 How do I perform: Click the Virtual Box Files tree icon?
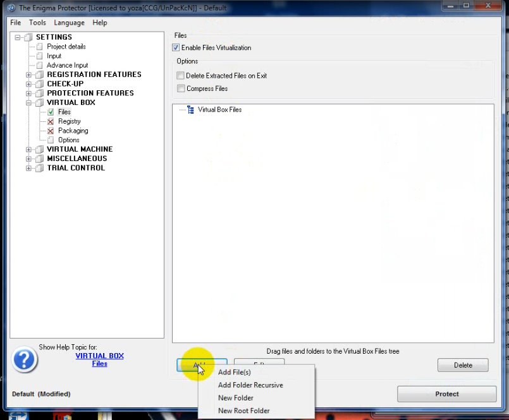coord(190,110)
